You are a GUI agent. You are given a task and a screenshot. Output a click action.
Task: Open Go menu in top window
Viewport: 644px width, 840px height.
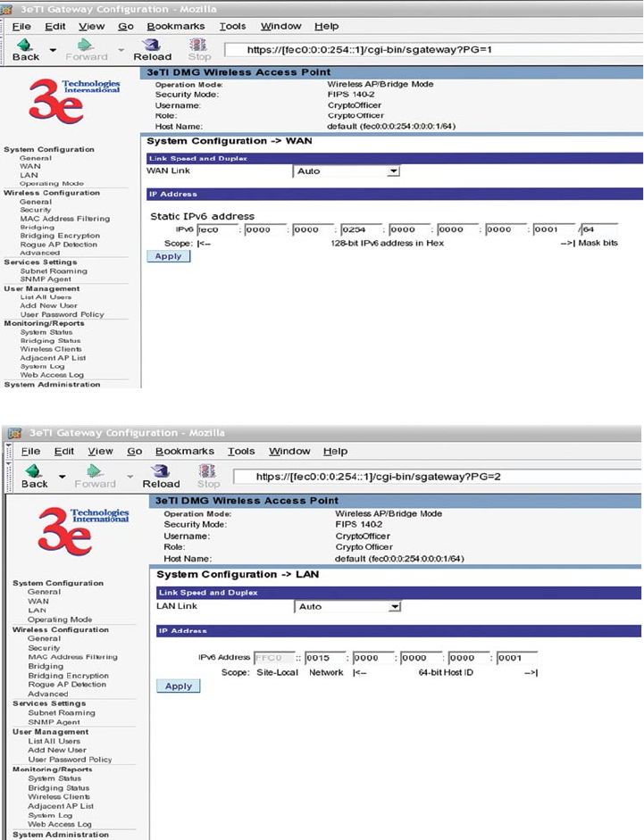[x=125, y=26]
